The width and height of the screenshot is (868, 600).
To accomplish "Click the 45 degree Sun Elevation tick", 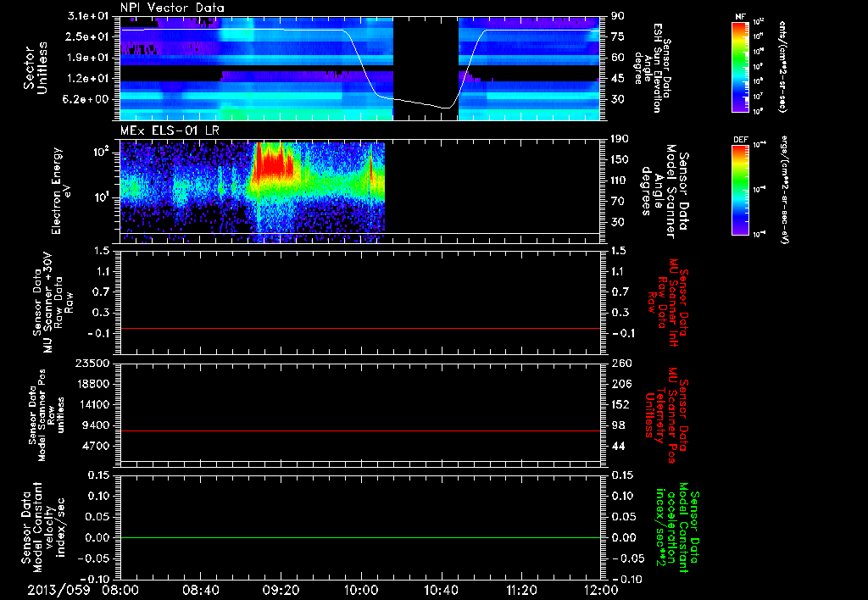I will [618, 79].
